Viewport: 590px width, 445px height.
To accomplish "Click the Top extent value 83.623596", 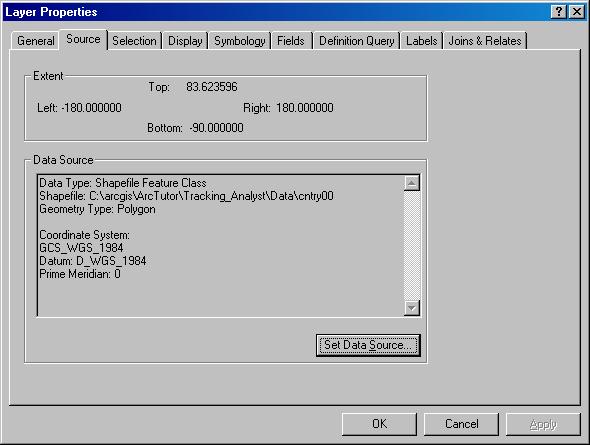I will click(212, 87).
